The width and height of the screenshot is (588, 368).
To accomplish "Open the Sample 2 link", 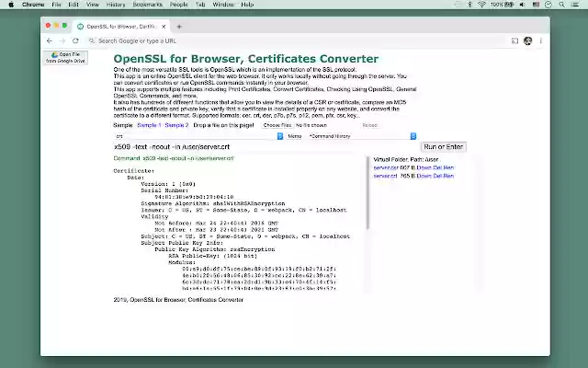I will click(x=176, y=125).
